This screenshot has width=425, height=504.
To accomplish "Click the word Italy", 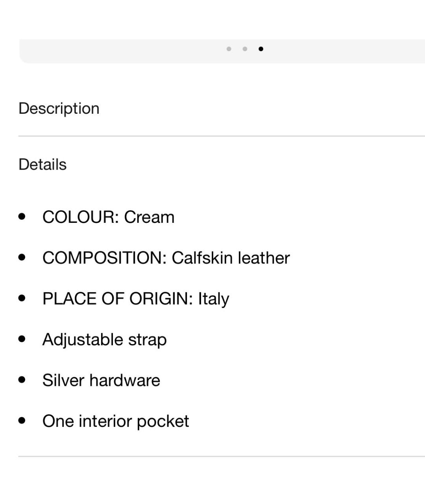I will coord(213,299).
